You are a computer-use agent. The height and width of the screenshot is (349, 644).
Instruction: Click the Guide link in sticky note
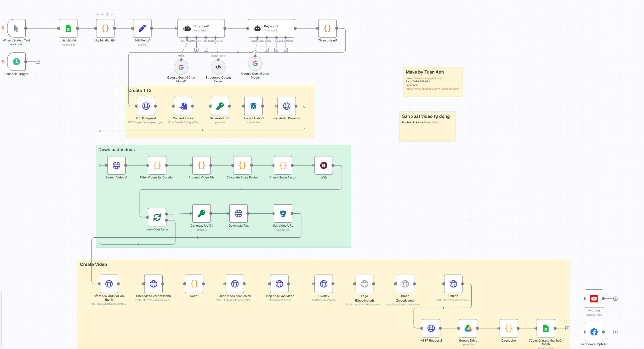(435, 122)
